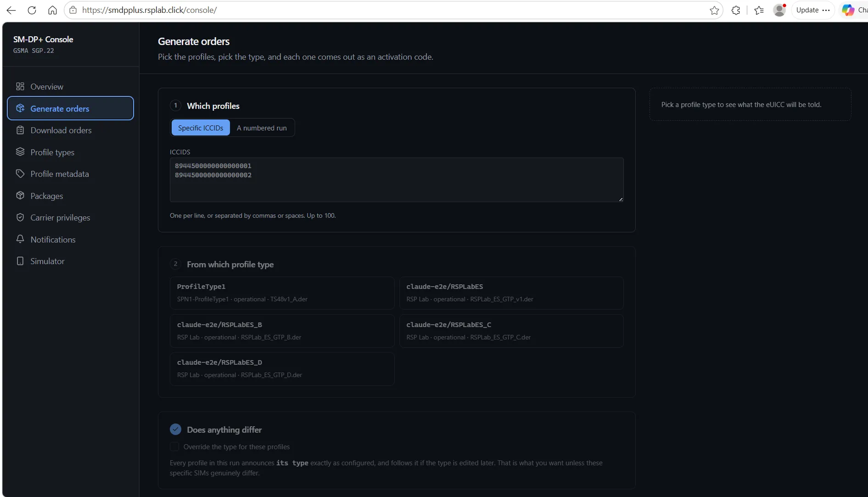This screenshot has height=497, width=868.
Task: Choose the claude-e2e/RSPLabES_B profile type
Action: click(x=282, y=331)
